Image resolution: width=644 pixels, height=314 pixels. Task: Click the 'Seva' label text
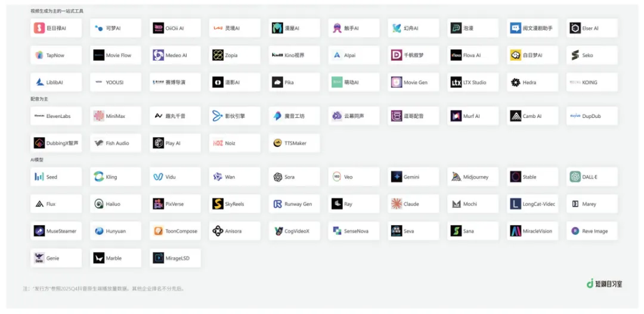pos(408,231)
